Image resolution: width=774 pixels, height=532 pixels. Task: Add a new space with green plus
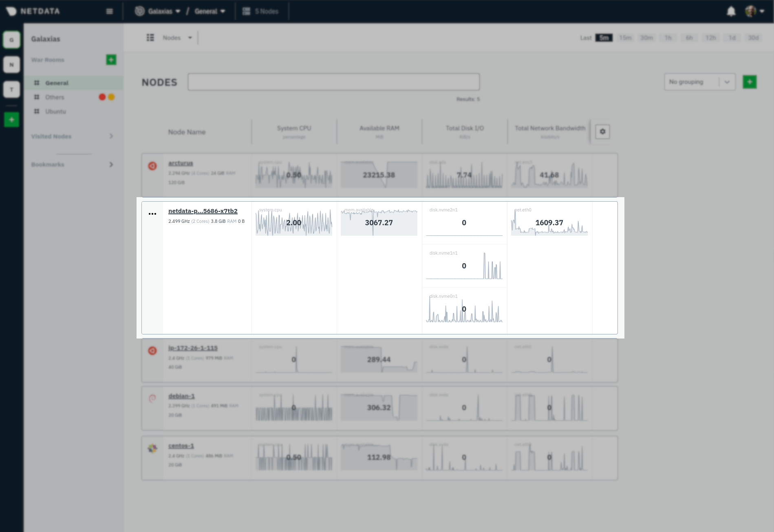(11, 120)
